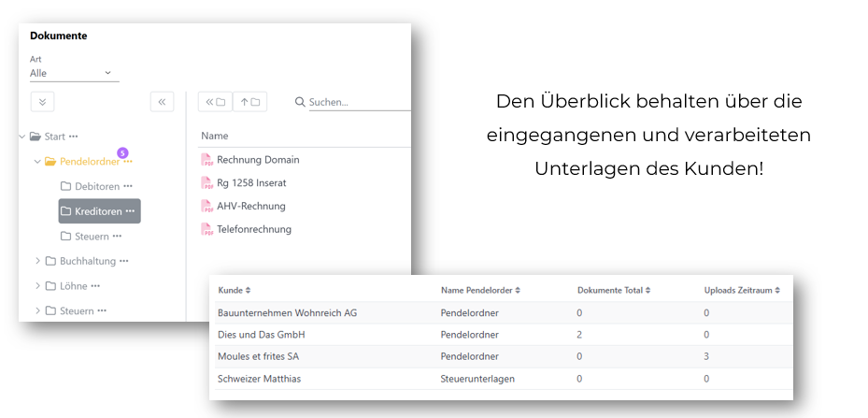868x418 pixels.
Task: Select the Debitoren folder
Action: pyautogui.click(x=97, y=186)
